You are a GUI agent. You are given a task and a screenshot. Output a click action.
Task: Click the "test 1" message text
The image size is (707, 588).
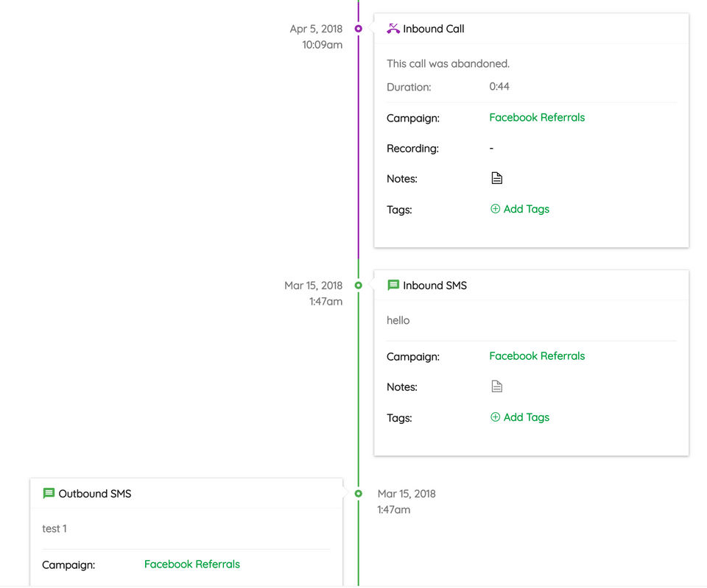54,528
